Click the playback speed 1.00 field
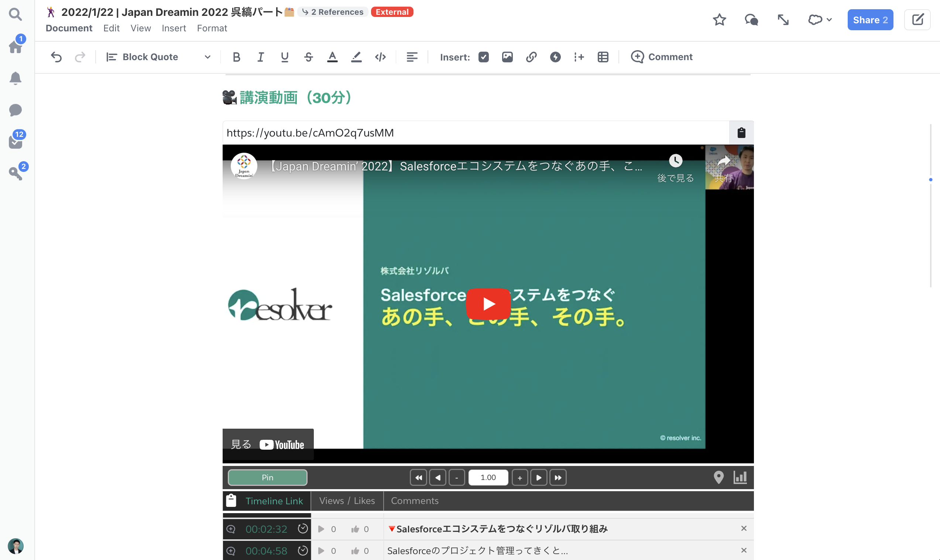Image resolution: width=940 pixels, height=560 pixels. coord(488,477)
